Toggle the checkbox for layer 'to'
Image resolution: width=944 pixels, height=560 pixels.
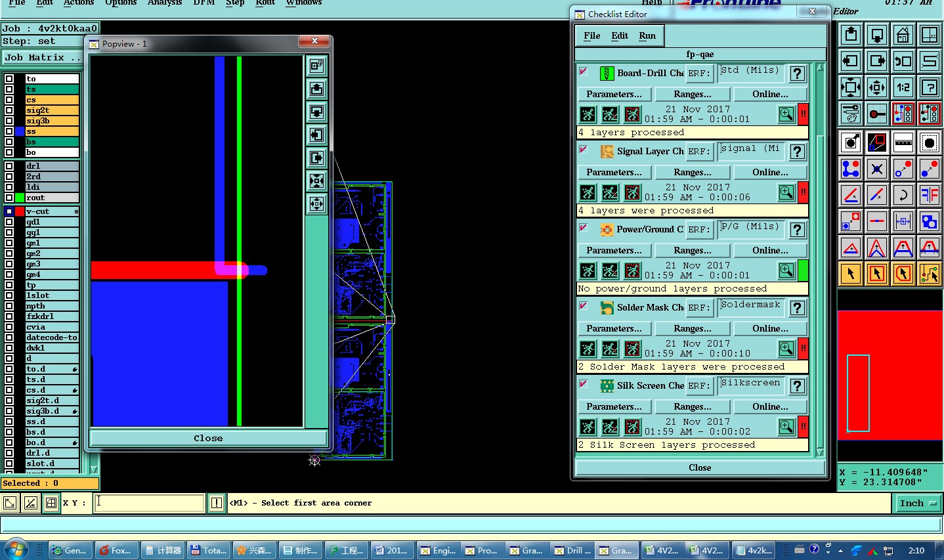[9, 79]
